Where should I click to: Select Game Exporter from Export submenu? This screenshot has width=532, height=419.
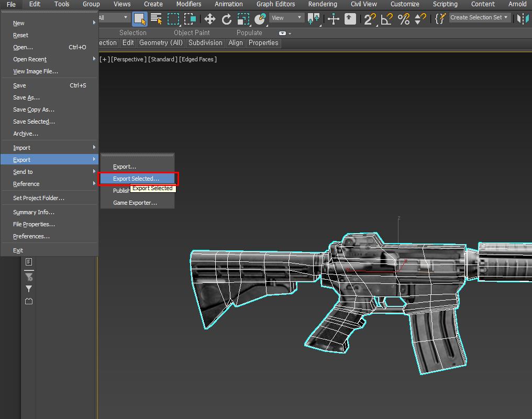coord(135,203)
